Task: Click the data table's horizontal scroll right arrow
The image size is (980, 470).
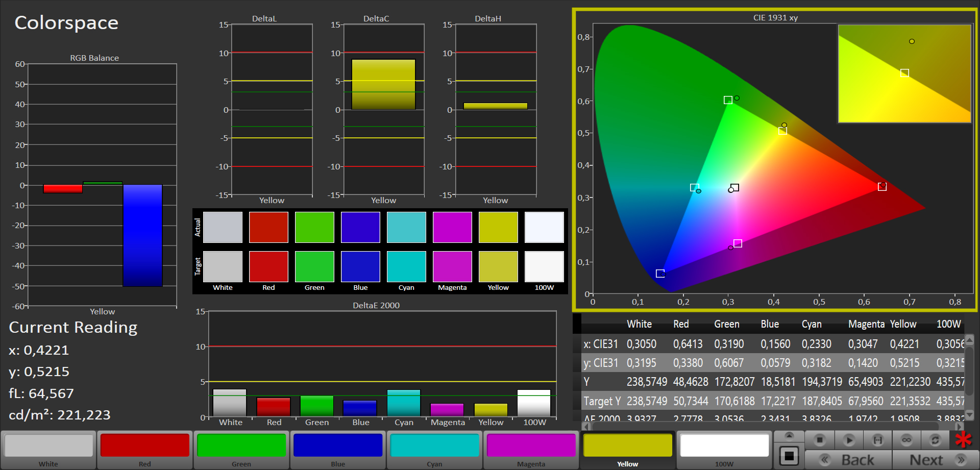Action: click(960, 426)
